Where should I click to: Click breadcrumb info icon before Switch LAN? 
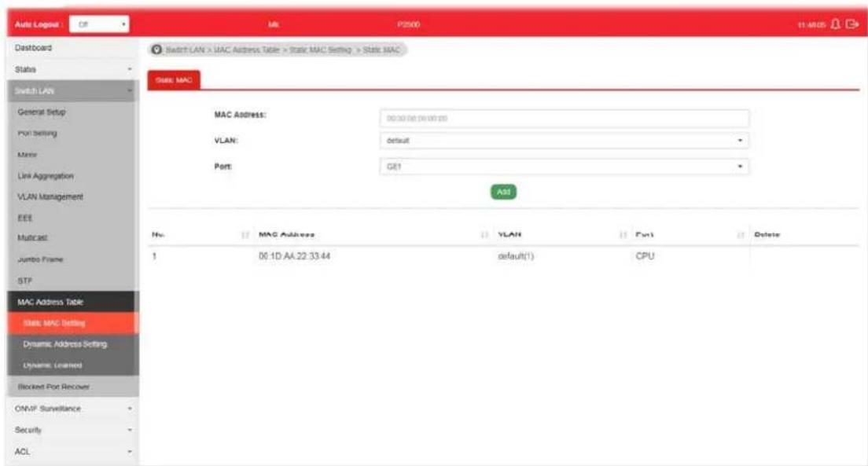156,50
